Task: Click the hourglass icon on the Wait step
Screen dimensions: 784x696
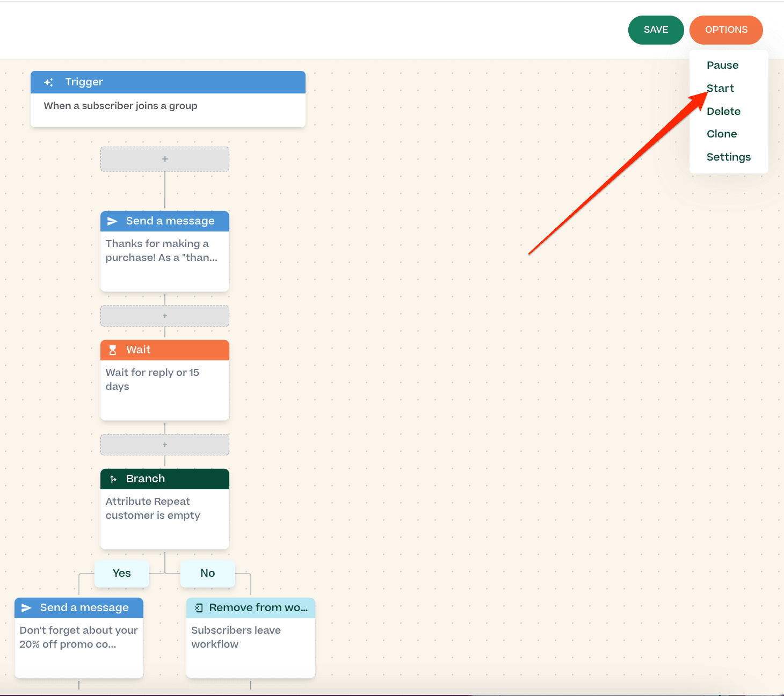Action: click(113, 350)
